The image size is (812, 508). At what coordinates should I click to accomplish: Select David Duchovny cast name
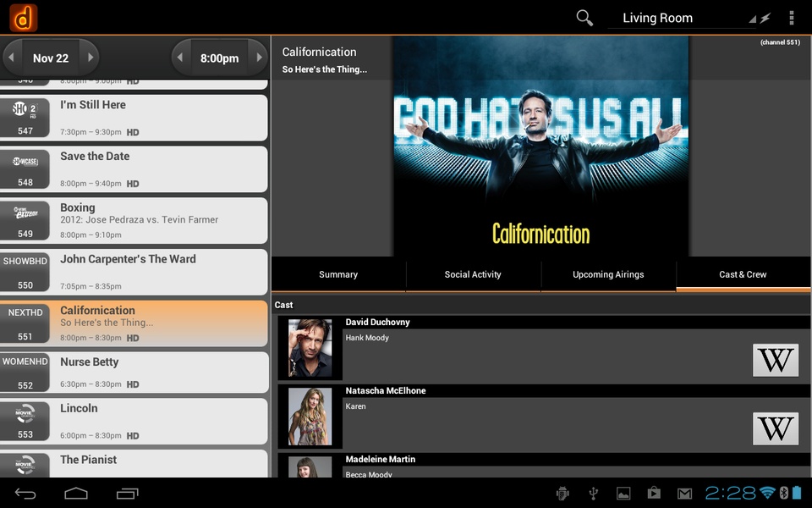[377, 323]
